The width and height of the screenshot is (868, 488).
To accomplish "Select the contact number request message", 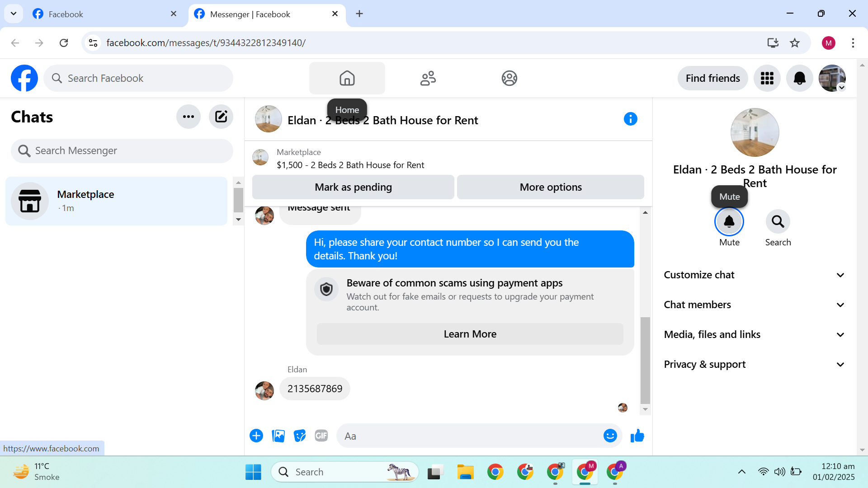I will [470, 249].
